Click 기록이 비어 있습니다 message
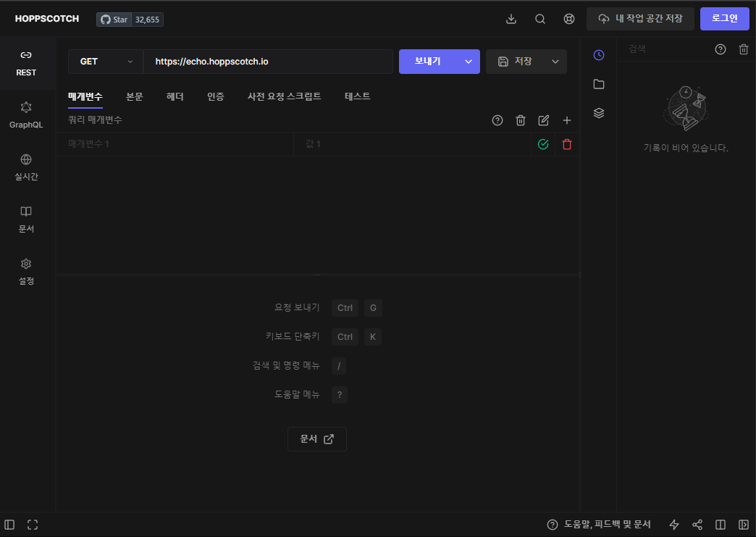 coord(686,148)
